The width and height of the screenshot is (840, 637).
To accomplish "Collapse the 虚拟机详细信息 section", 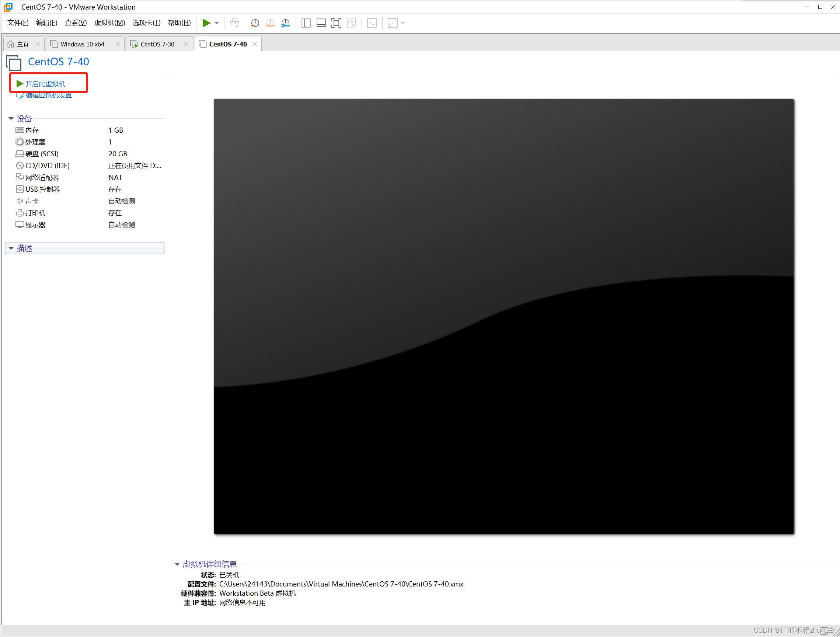I will [x=177, y=564].
